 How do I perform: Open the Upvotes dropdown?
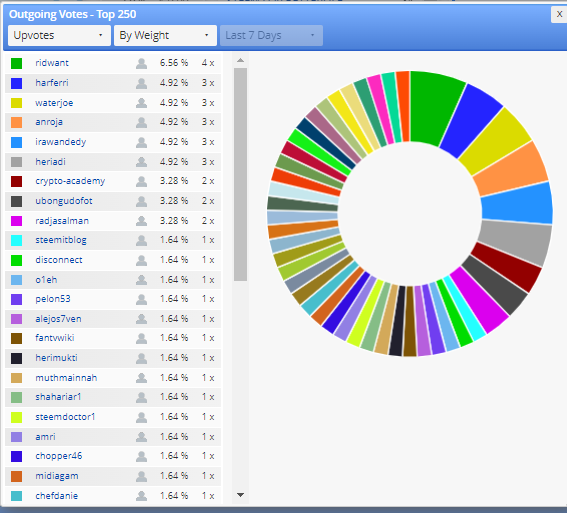[x=59, y=35]
